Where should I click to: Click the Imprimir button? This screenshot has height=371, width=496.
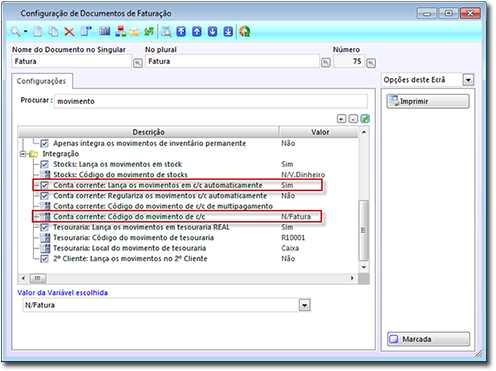(428, 101)
